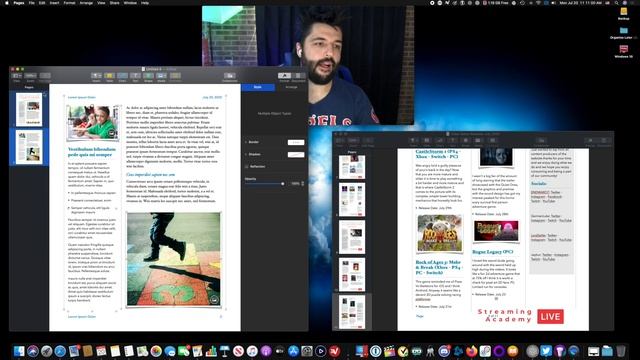Click Opacity percentage stepper arrows
This screenshot has height=360, width=640.
point(302,184)
